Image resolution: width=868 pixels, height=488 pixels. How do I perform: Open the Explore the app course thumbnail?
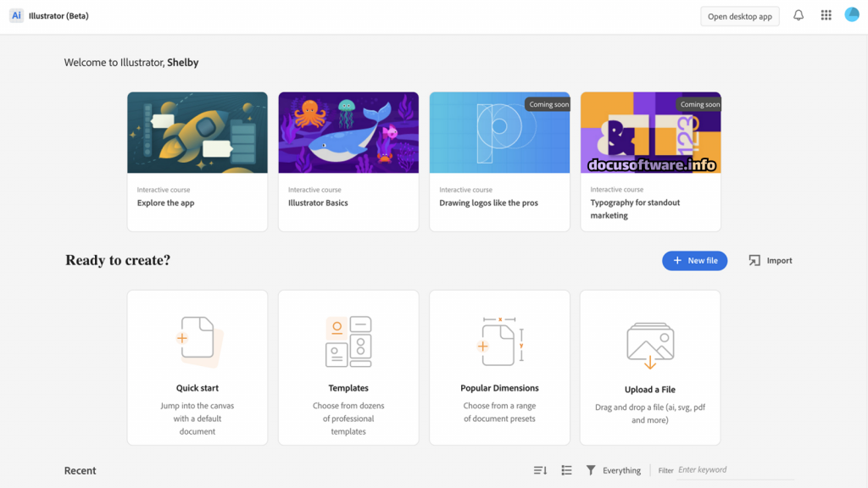198,133
